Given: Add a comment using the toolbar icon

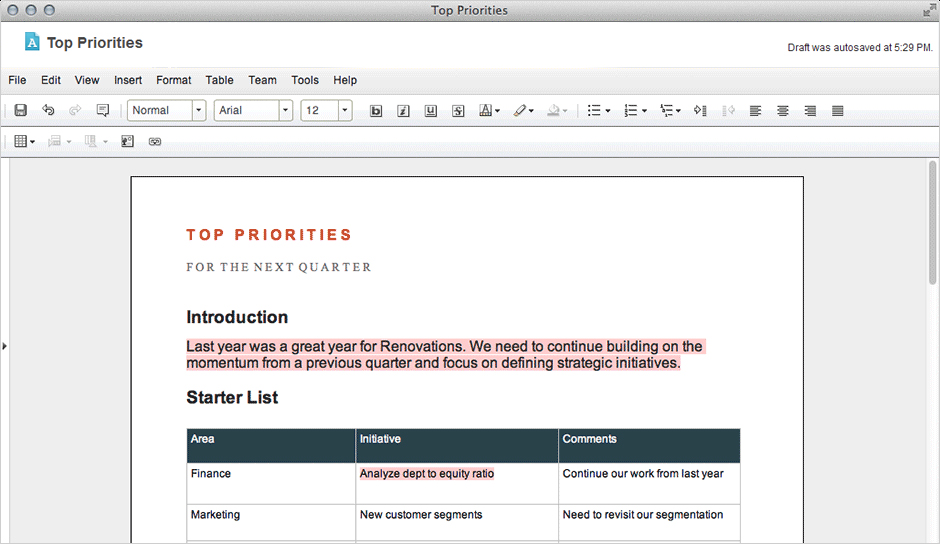Looking at the screenshot, I should (x=103, y=111).
